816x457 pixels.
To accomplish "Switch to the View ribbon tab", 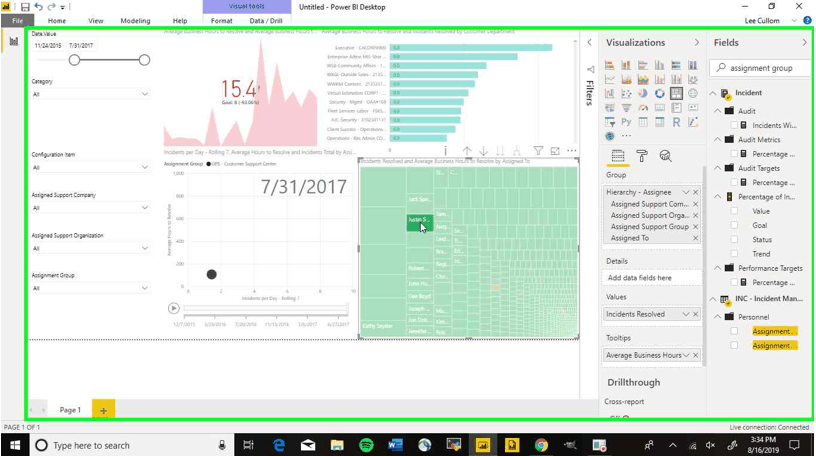I will point(96,21).
